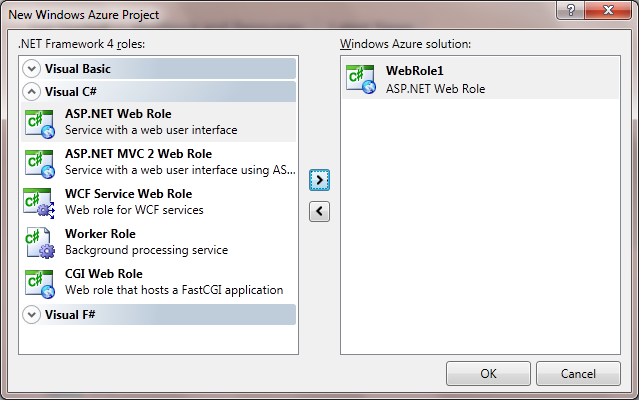Screen dimensions: 639x400
Task: Remove the role with the left arrow
Action: click(x=319, y=210)
